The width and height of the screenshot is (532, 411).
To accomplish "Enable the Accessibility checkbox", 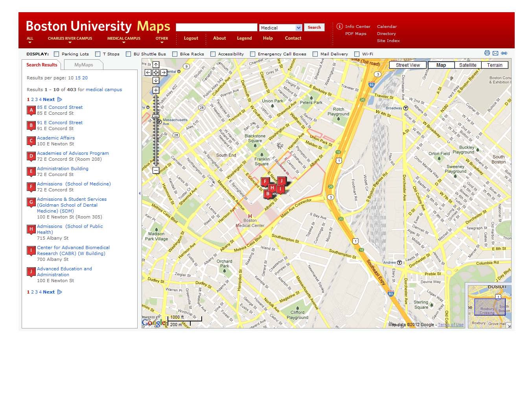I will click(213, 54).
